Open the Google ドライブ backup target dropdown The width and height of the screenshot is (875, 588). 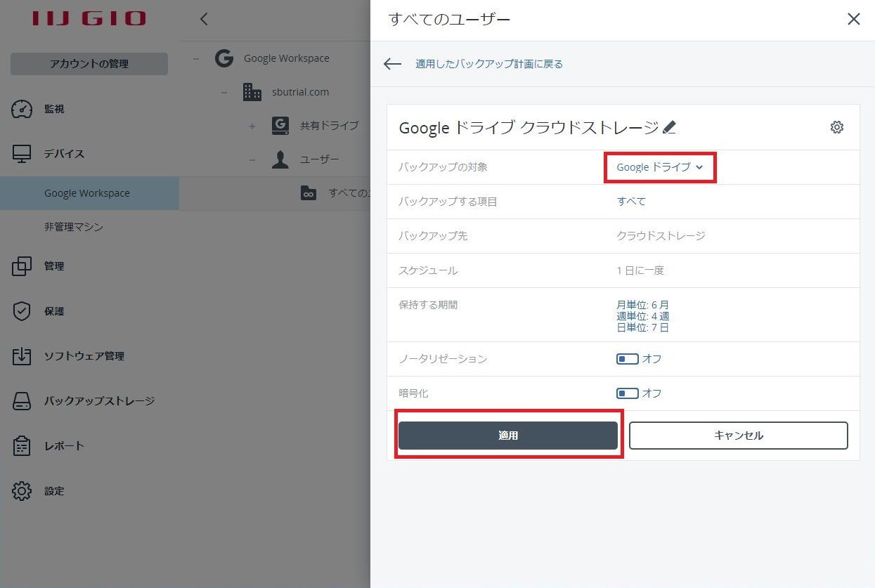click(660, 167)
